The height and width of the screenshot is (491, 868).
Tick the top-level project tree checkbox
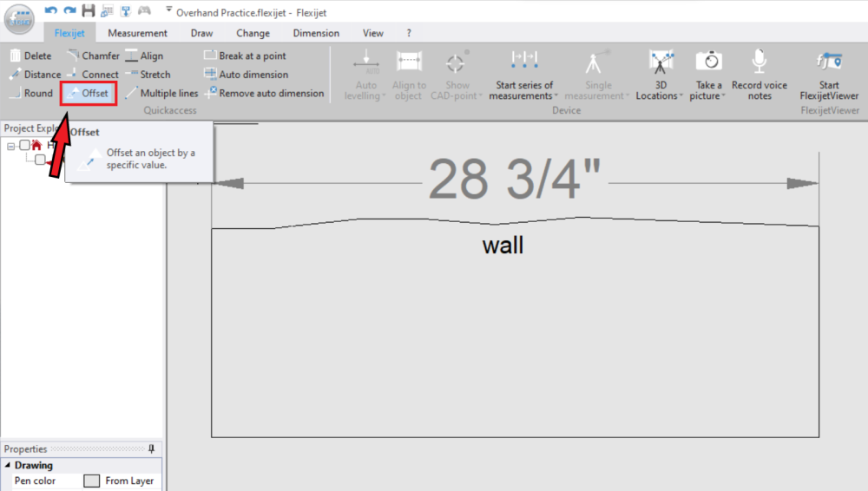tap(24, 145)
